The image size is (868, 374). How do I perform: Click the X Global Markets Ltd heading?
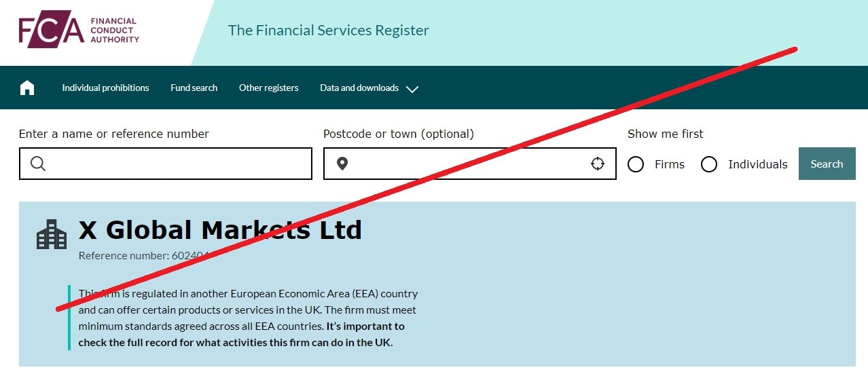point(220,230)
